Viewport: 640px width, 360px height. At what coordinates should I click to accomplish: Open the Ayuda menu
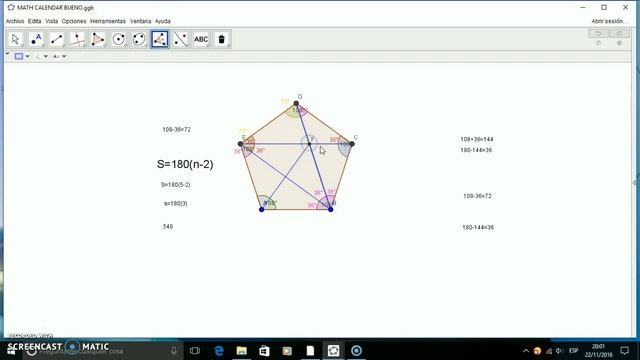click(162, 21)
